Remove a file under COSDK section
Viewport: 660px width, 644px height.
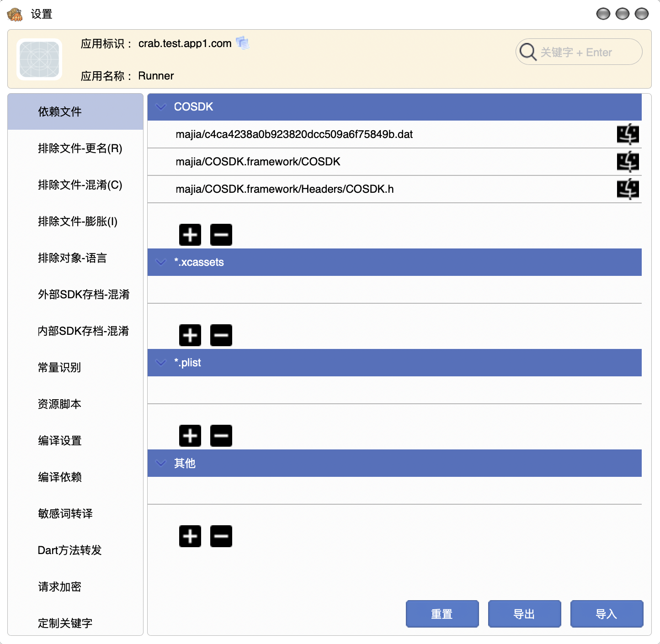click(221, 235)
